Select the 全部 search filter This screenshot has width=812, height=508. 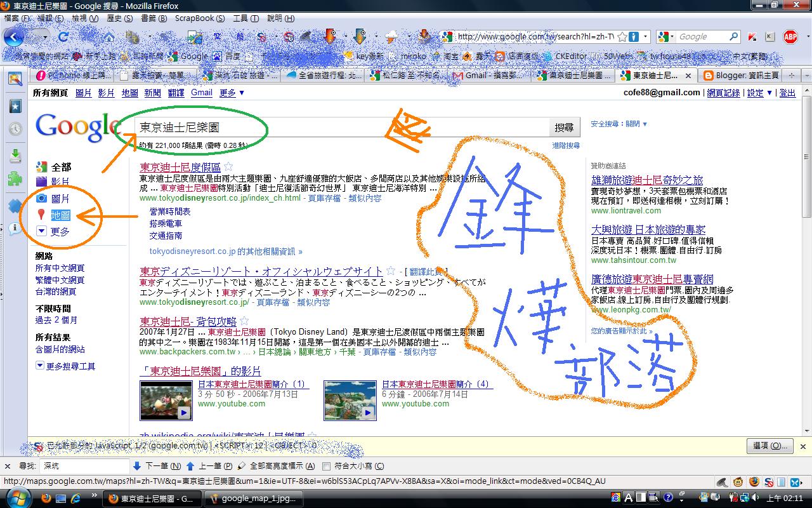[x=53, y=167]
